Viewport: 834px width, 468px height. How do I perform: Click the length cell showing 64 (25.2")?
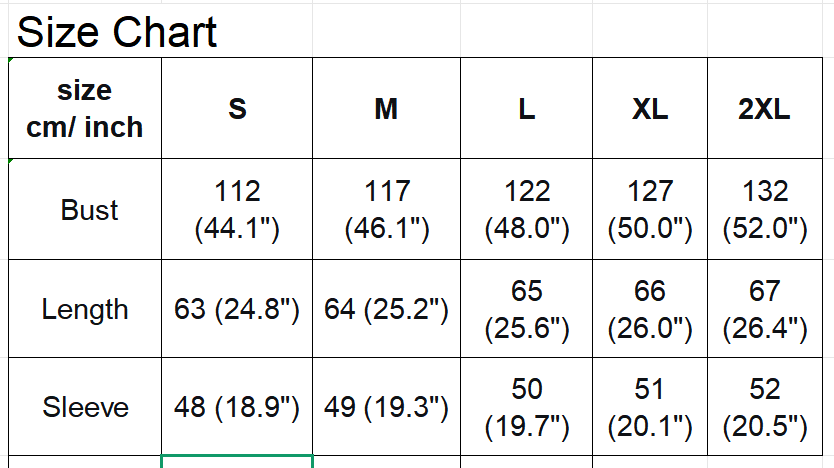tap(386, 309)
